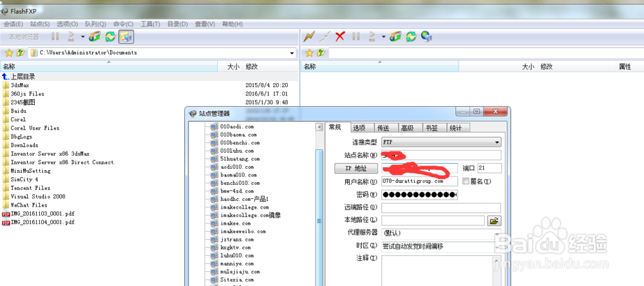The image size is (644, 286).
Task: Toggle the highlighted local browser switch icon
Action: pyautogui.click(x=126, y=37)
